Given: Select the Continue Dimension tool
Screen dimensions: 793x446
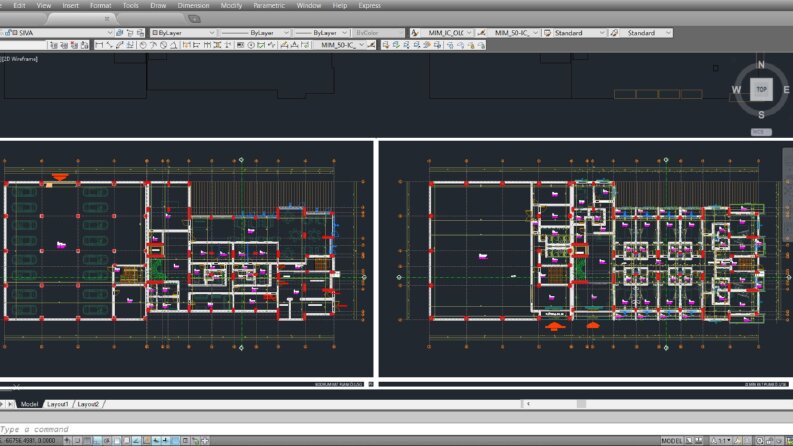Looking at the screenshot, I should 207,45.
